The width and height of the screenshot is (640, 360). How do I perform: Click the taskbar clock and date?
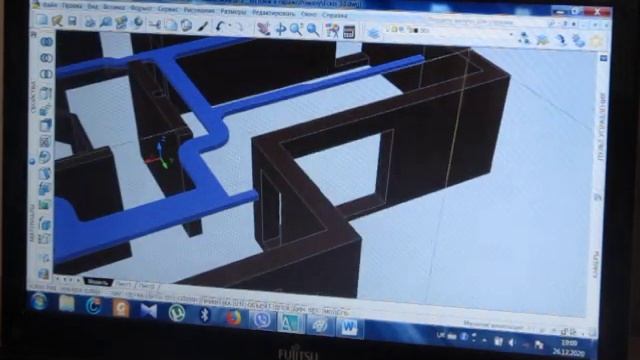coord(570,347)
